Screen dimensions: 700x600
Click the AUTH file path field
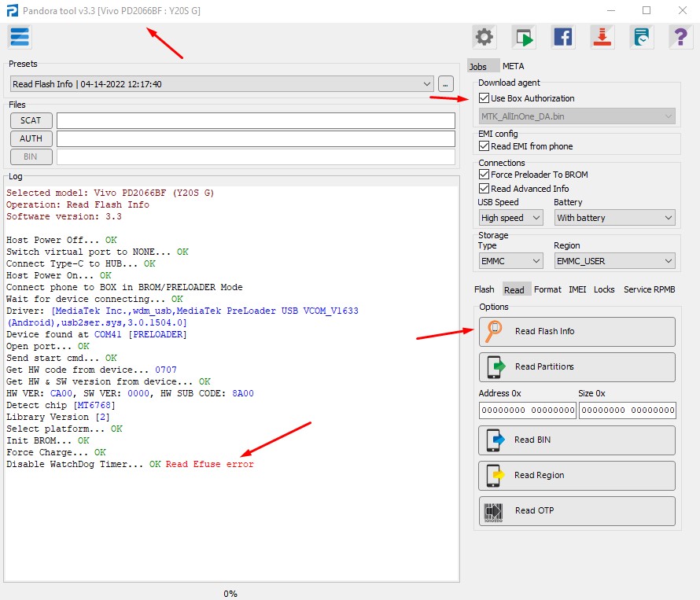(x=256, y=139)
